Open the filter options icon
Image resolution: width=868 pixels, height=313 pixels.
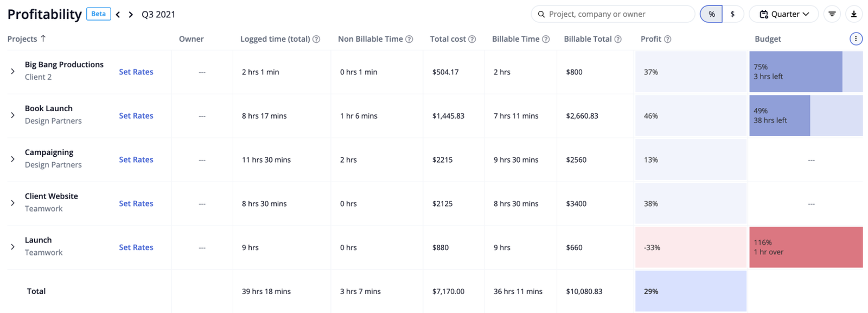[832, 14]
